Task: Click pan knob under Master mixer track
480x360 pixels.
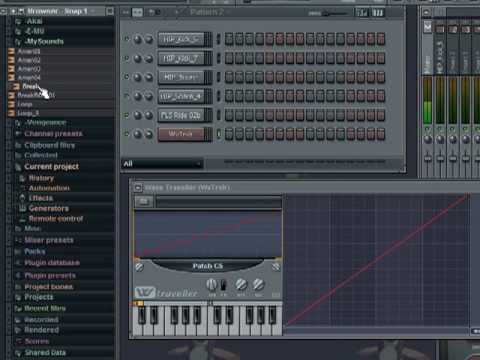Action: (x=428, y=139)
